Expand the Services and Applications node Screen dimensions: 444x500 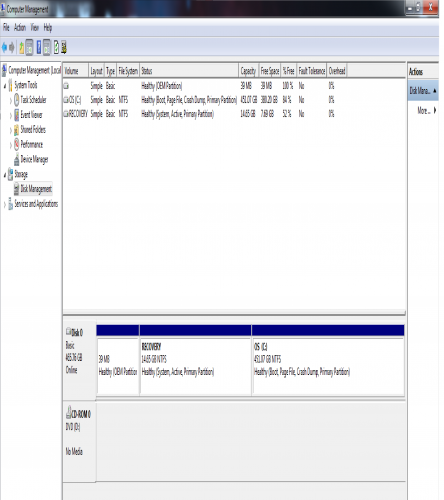point(5,204)
